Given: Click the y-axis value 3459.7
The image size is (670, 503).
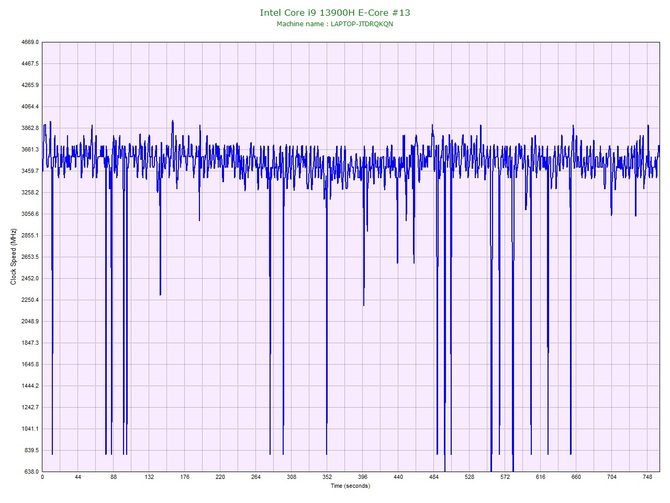Looking at the screenshot, I should click(29, 171).
